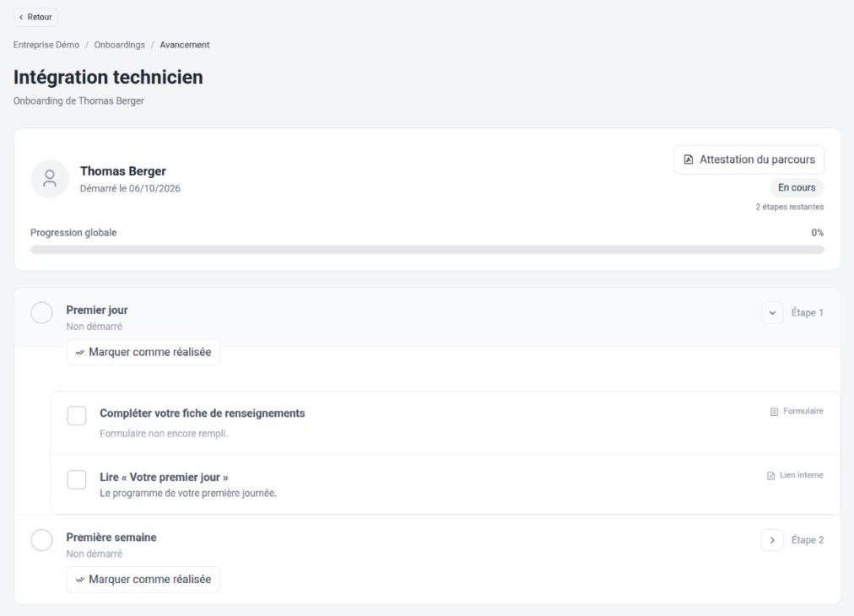Click the document icon beside Attestation du parcours
This screenshot has width=854, height=616.
click(x=689, y=159)
